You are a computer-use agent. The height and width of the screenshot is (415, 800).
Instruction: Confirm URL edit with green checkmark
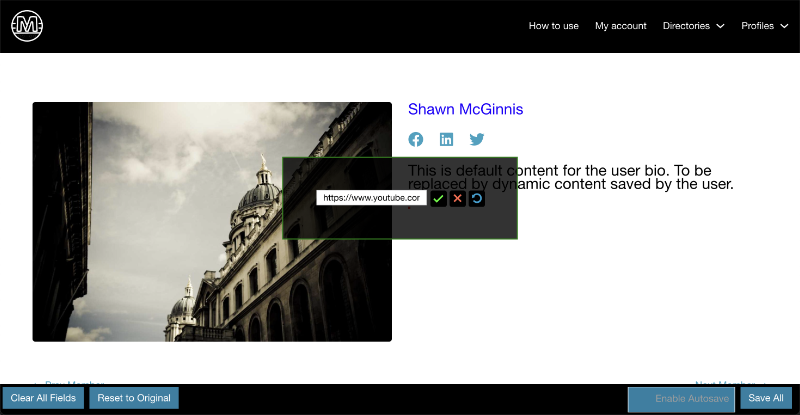click(x=438, y=199)
